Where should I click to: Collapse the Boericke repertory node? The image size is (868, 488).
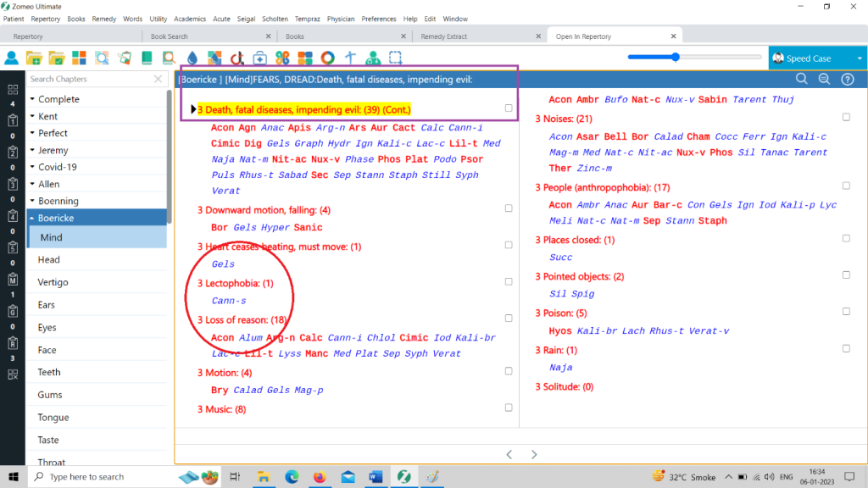pyautogui.click(x=32, y=218)
